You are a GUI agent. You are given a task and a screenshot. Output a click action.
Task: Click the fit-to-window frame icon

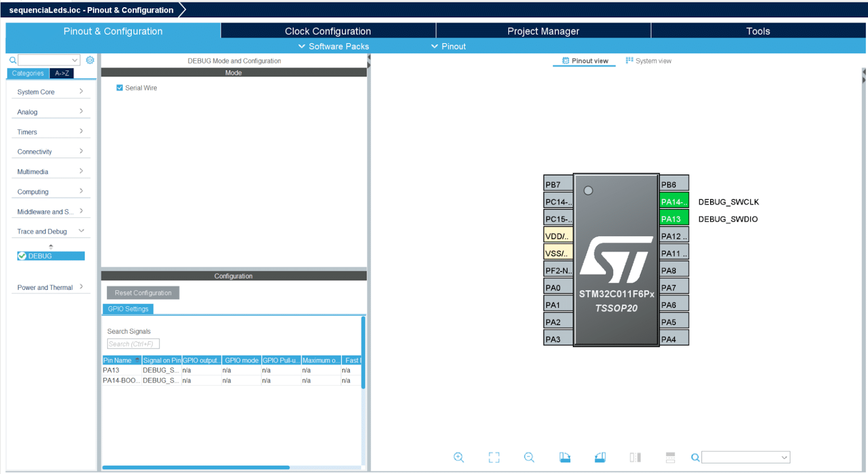pyautogui.click(x=494, y=457)
